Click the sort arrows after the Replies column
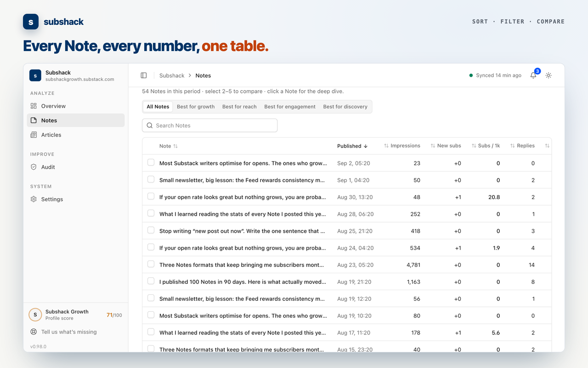 pyautogui.click(x=547, y=146)
